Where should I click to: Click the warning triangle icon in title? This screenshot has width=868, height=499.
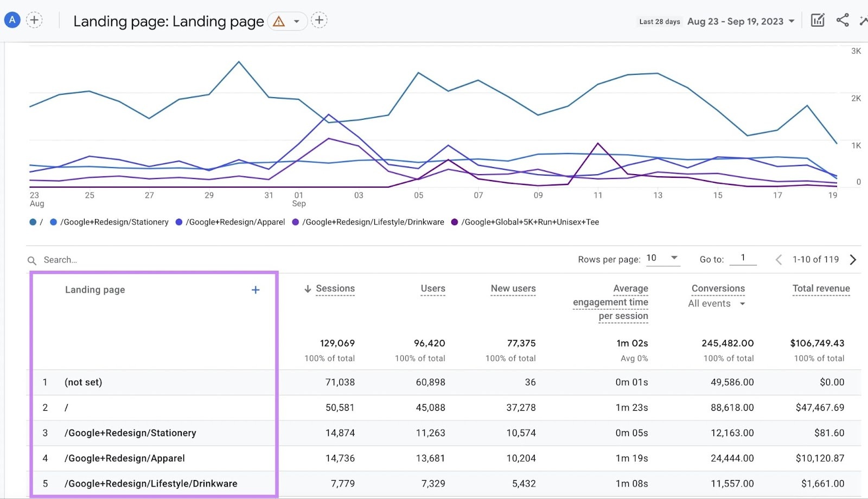[x=279, y=22]
